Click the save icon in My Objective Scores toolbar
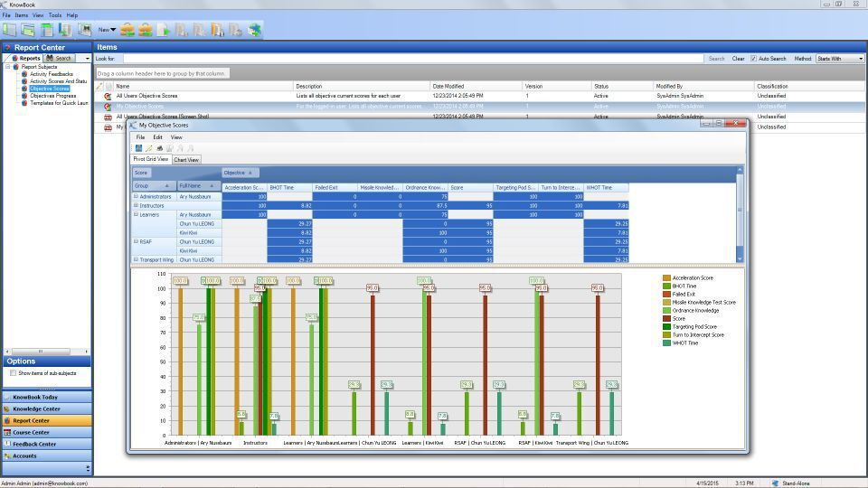 pyautogui.click(x=139, y=148)
